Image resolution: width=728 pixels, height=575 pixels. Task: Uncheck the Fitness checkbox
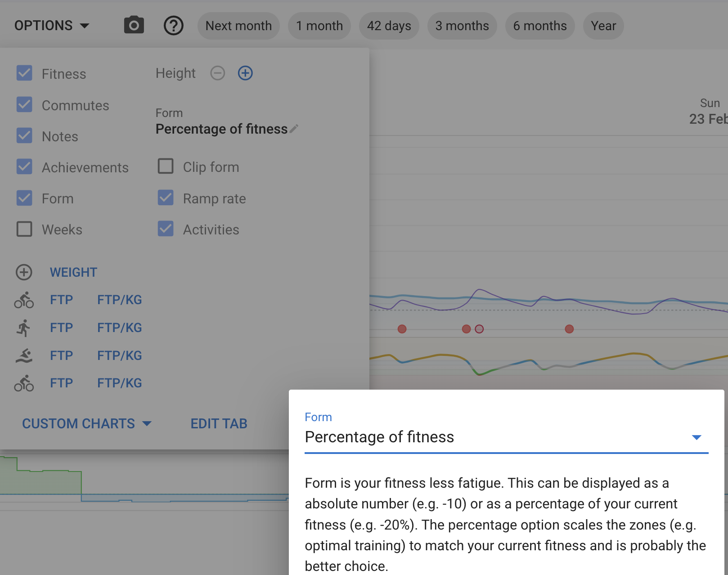tap(24, 73)
